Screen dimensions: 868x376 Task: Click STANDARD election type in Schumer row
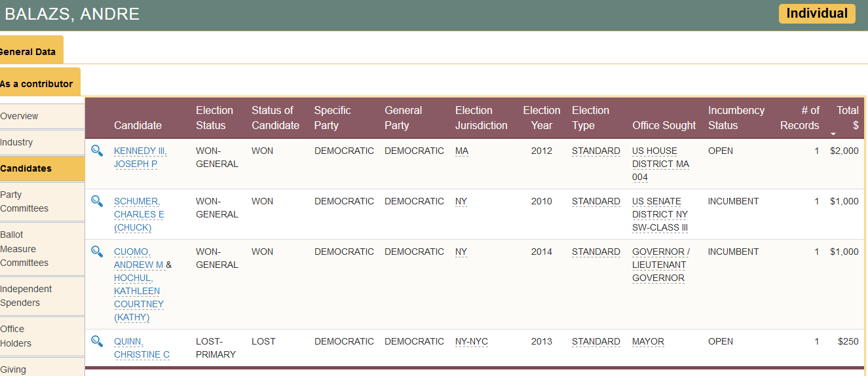pyautogui.click(x=596, y=201)
